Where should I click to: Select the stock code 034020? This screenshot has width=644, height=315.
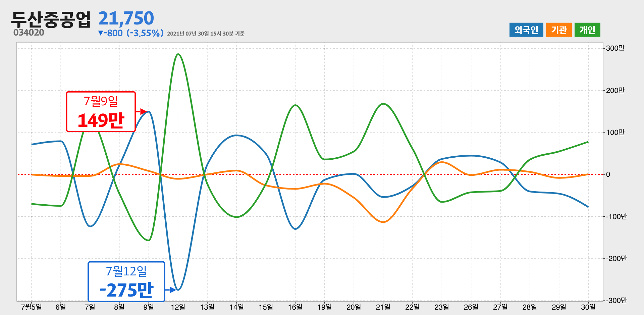coord(29,33)
